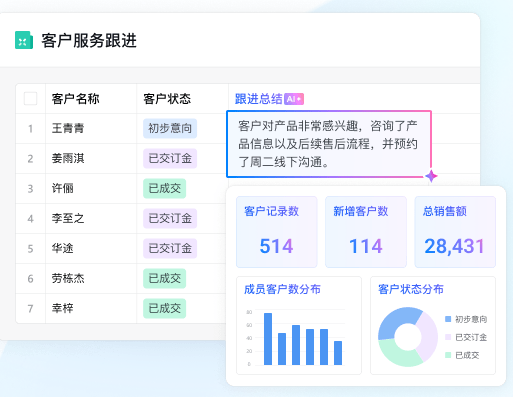513x397 pixels.
Task: Click row number 4
Action: click(x=30, y=219)
